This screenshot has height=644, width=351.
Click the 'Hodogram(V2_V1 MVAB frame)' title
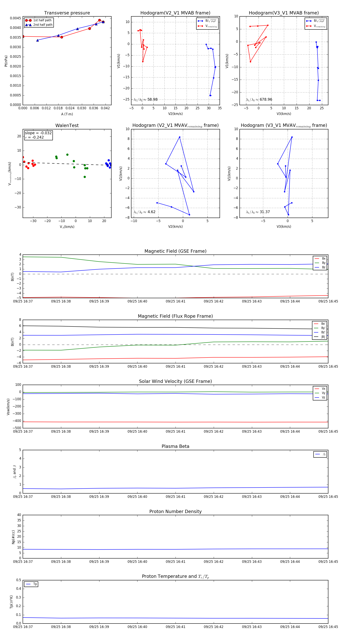tap(175, 13)
